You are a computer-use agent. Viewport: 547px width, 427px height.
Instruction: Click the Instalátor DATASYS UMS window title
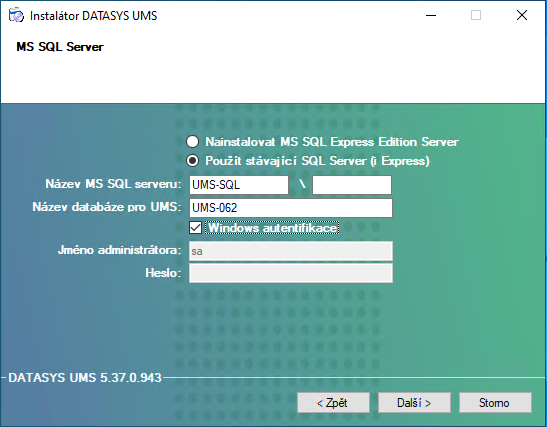tap(93, 16)
